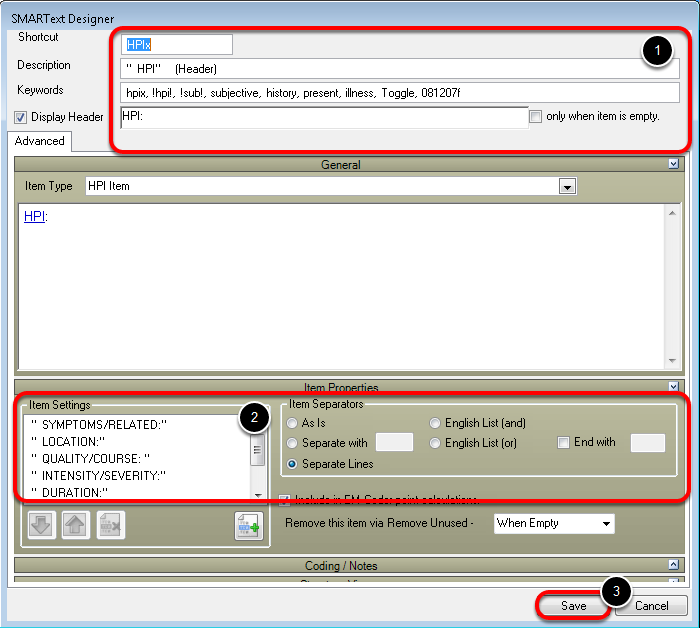Viewport: 700px width, 628px height.
Task: Select the SYMPTOMS/RELATED: list item
Action: [x=99, y=424]
